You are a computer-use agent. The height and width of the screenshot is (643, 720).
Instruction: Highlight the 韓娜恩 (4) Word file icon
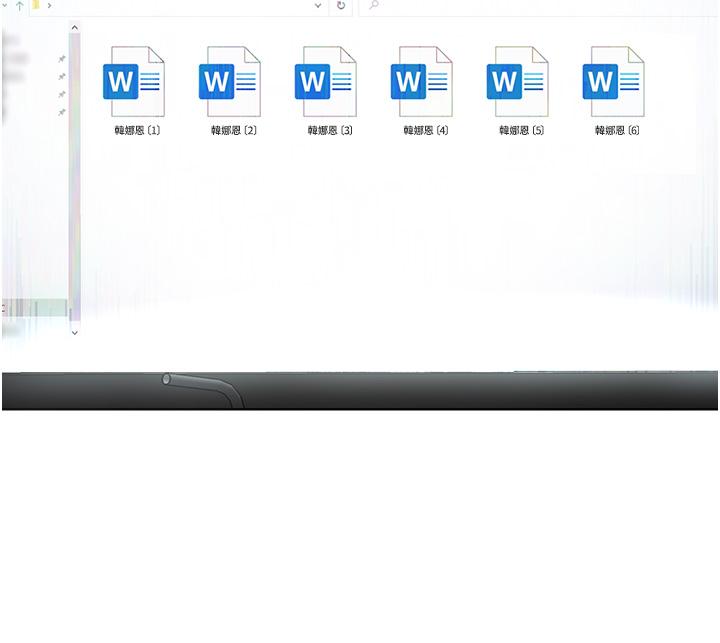pos(421,82)
